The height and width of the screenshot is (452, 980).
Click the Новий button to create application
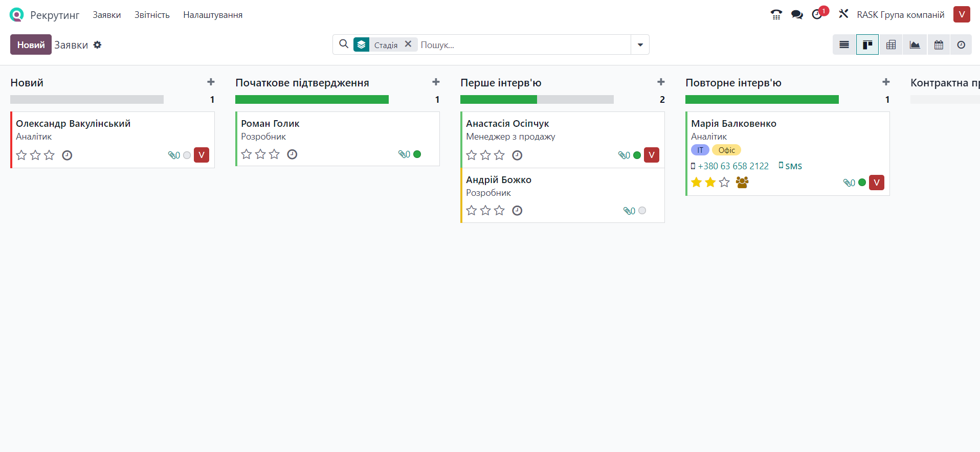pyautogui.click(x=31, y=45)
